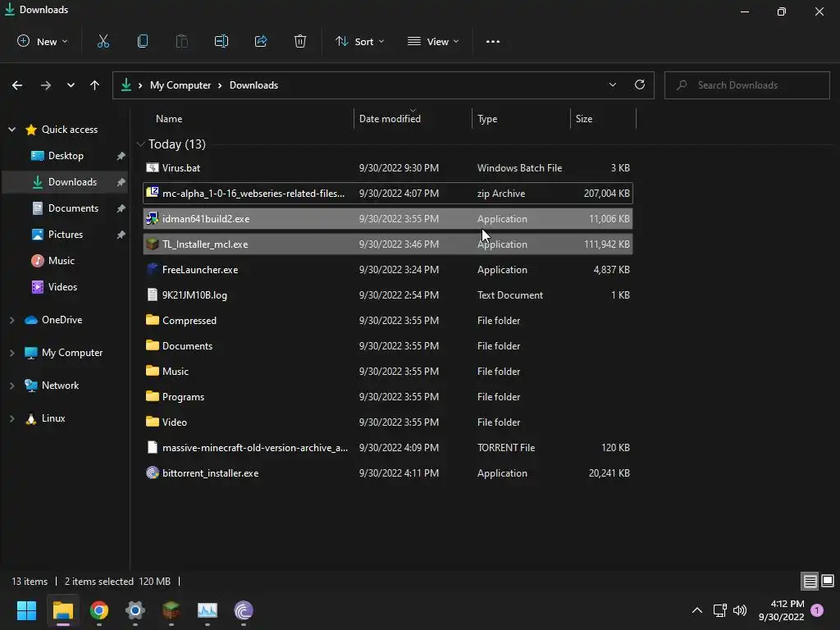
Task: Sort by Date modified column header
Action: tap(413, 119)
